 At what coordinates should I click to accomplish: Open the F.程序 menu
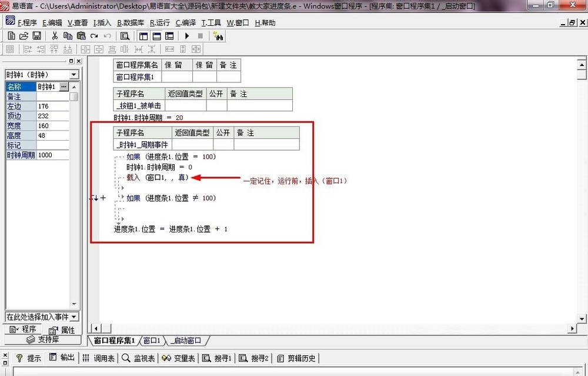pos(27,23)
